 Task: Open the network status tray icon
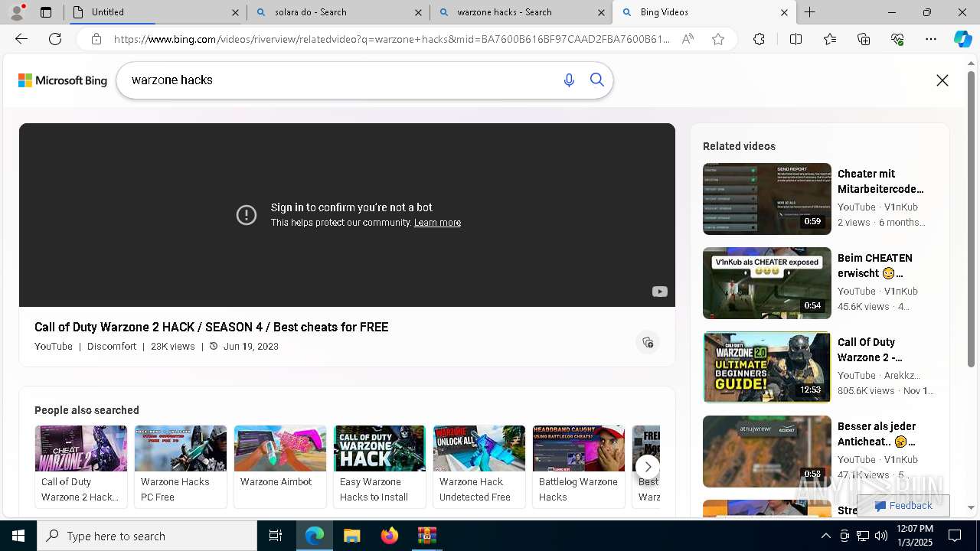pos(863,536)
